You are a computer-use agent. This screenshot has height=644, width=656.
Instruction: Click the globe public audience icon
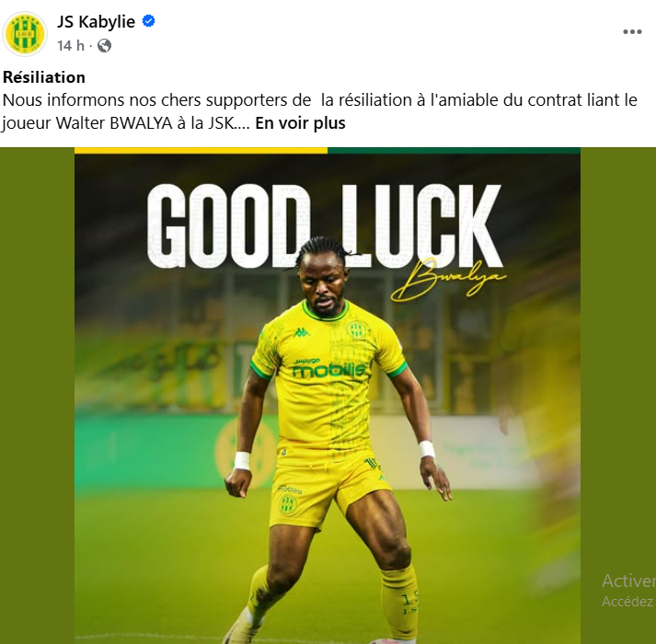coord(104,45)
